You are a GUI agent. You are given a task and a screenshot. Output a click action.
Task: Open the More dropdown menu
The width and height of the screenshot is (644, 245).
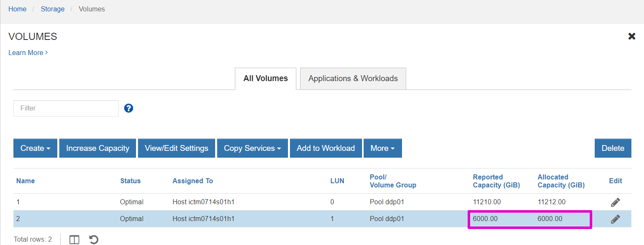click(383, 148)
